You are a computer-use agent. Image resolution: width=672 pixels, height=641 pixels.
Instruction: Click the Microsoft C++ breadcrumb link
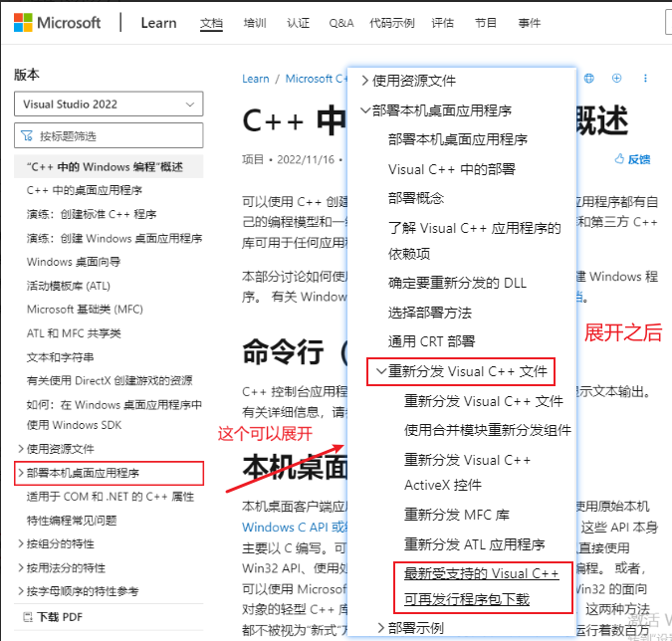(x=317, y=79)
